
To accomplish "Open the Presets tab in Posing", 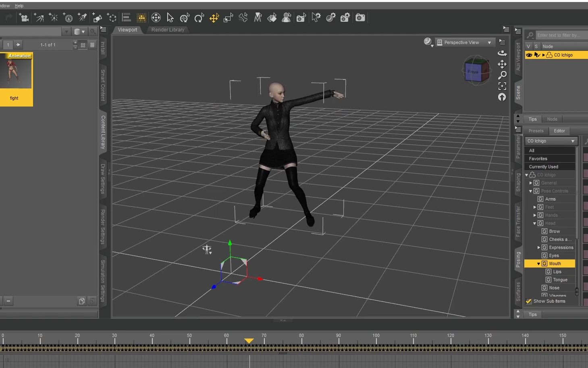I will tap(536, 131).
